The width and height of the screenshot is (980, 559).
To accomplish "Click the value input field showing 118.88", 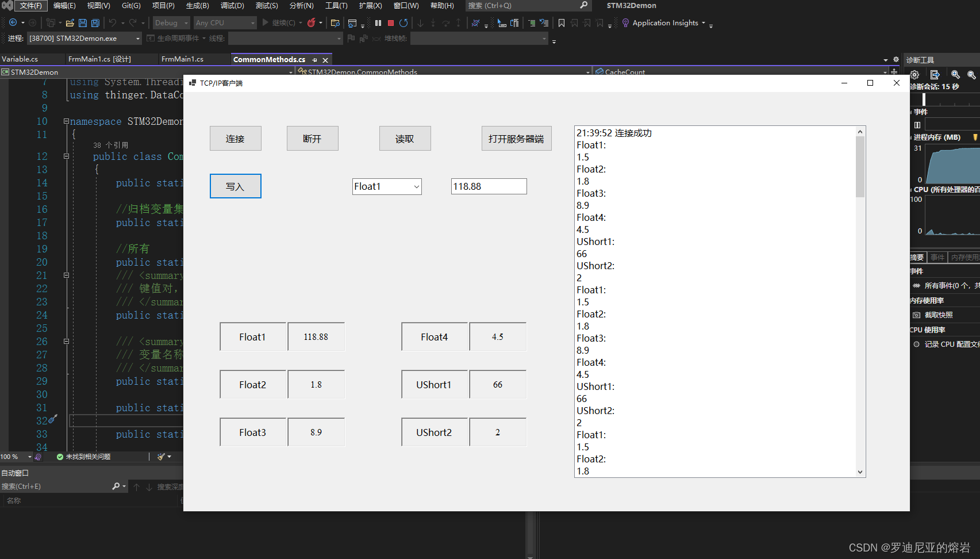I will 489,186.
